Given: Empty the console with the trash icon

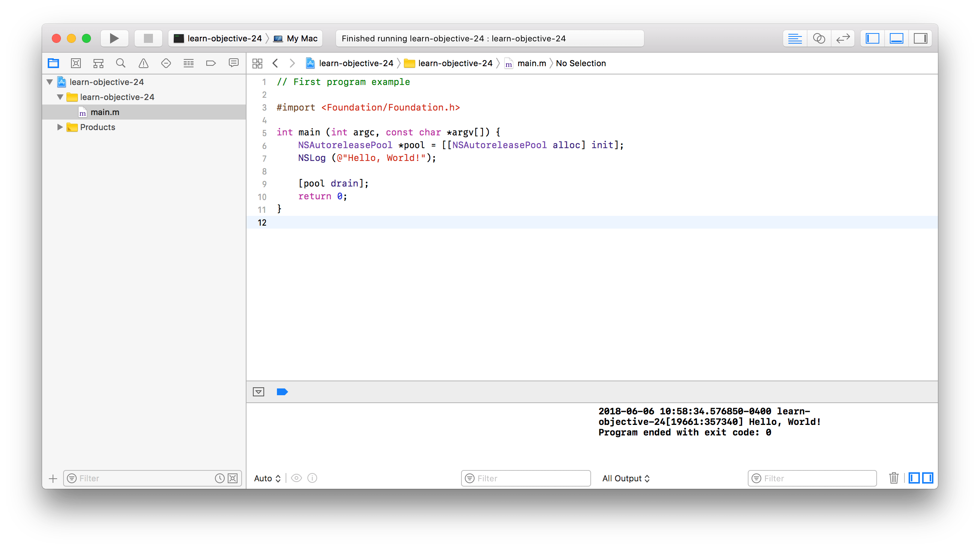Looking at the screenshot, I should (x=894, y=478).
